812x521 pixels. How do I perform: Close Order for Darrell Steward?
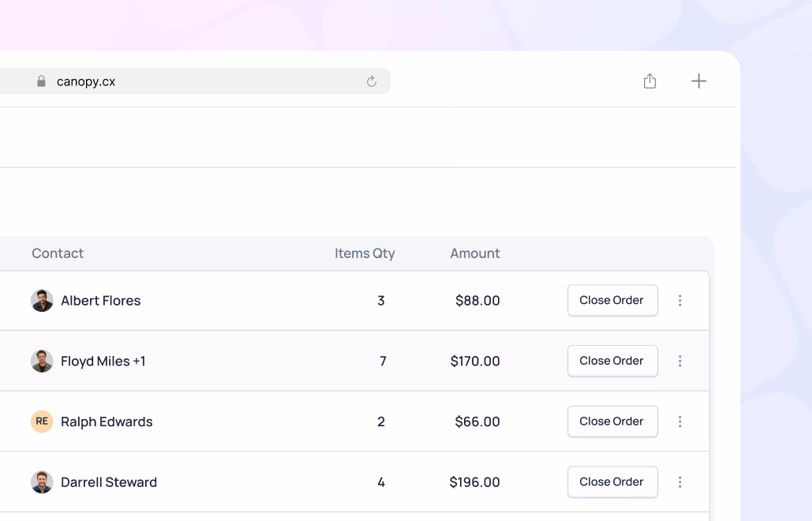pos(612,482)
